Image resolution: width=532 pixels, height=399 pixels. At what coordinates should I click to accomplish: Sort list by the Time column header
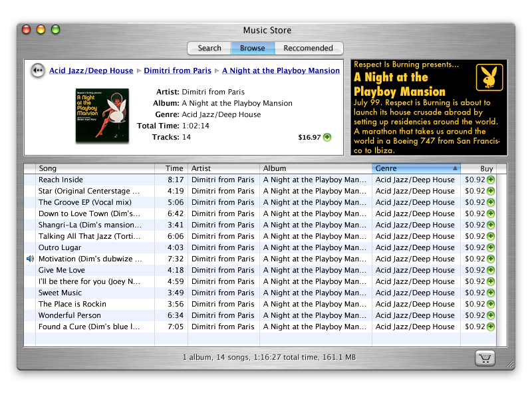(172, 169)
